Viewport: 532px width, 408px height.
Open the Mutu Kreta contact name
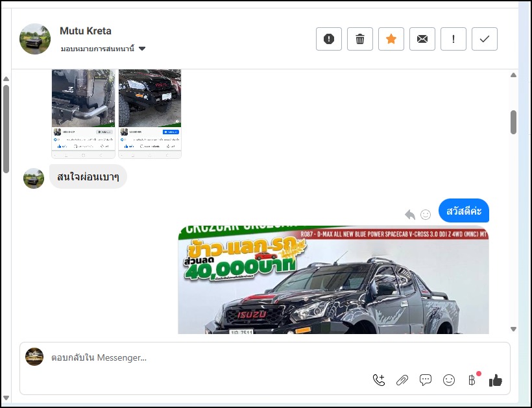pos(86,31)
